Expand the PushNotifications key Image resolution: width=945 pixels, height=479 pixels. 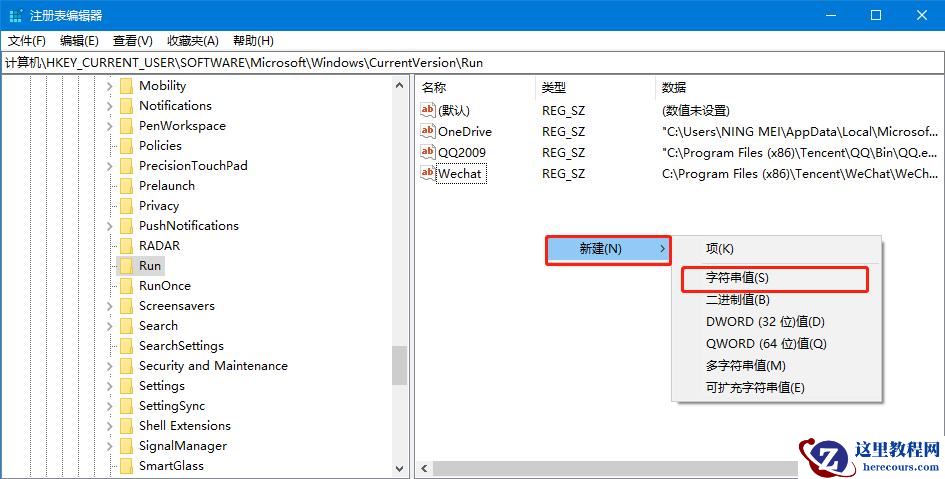point(110,226)
